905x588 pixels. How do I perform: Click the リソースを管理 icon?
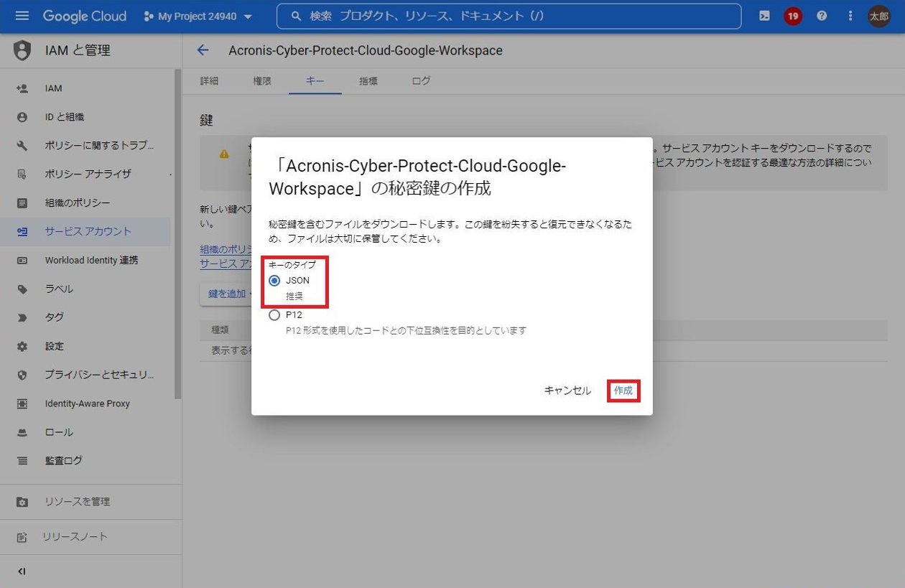(22, 502)
